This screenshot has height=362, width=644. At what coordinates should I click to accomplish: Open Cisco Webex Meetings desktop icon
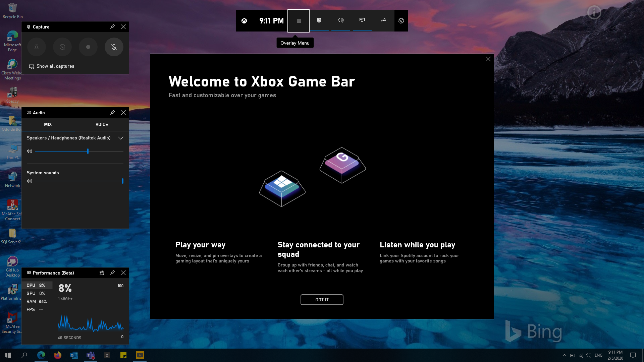[12, 70]
